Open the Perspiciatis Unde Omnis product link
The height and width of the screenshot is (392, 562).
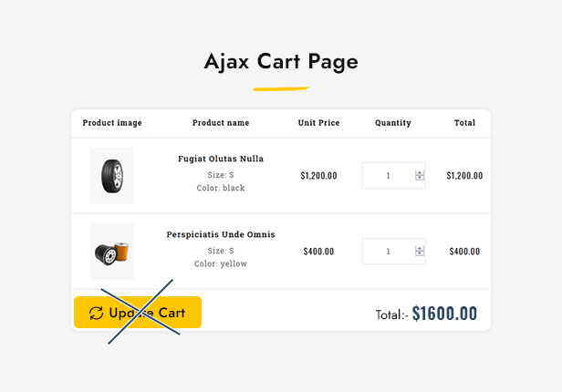point(221,234)
